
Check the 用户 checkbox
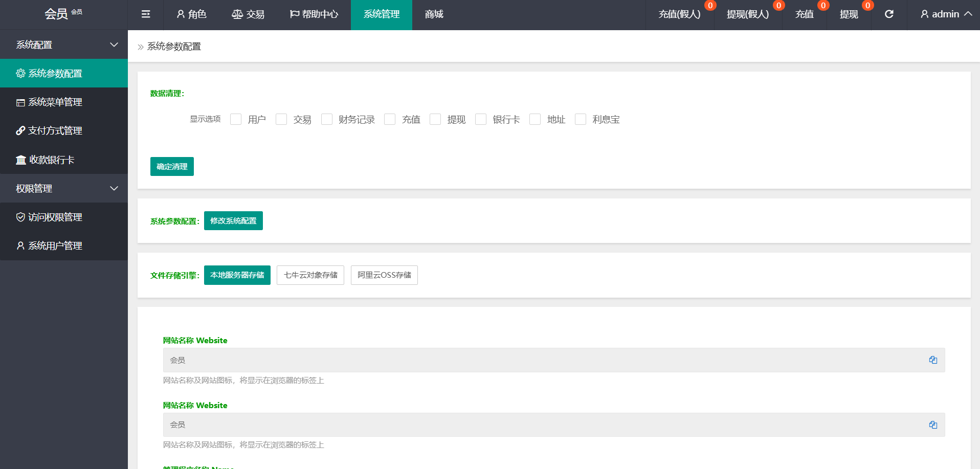tap(236, 119)
